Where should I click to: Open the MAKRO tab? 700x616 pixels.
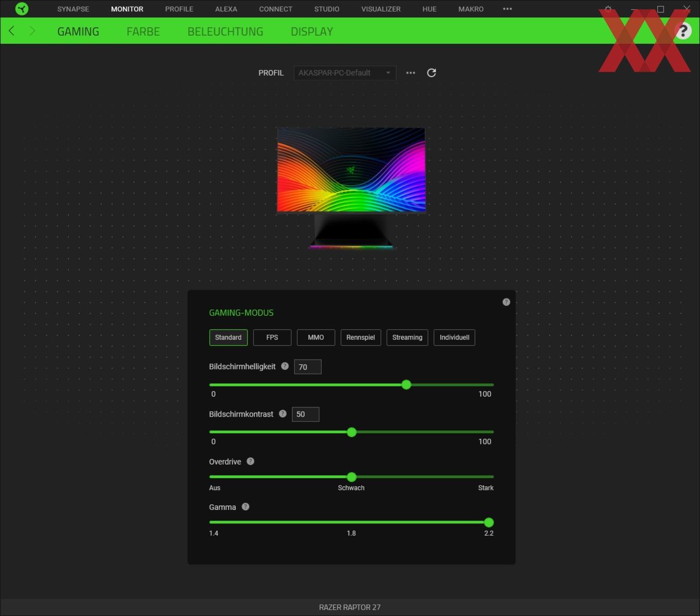coord(471,9)
